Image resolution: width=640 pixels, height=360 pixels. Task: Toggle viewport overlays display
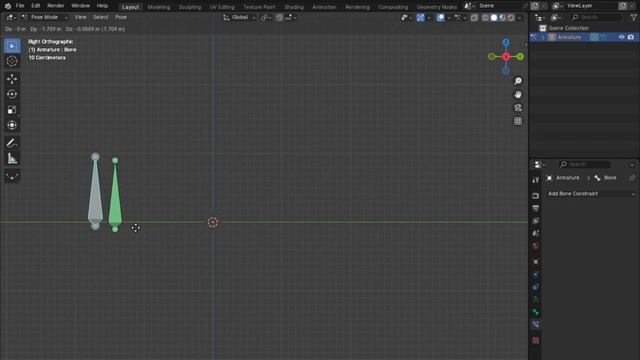(440, 18)
